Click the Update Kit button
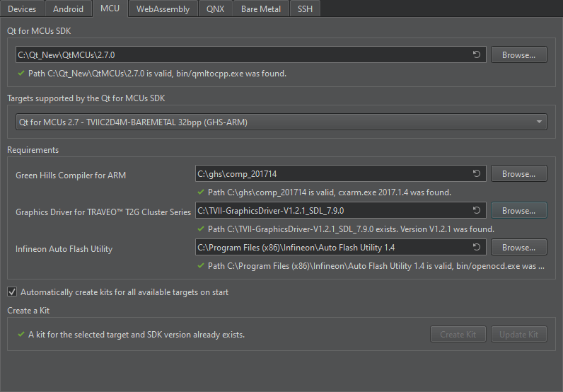Image resolution: width=563 pixels, height=392 pixels. (x=518, y=335)
